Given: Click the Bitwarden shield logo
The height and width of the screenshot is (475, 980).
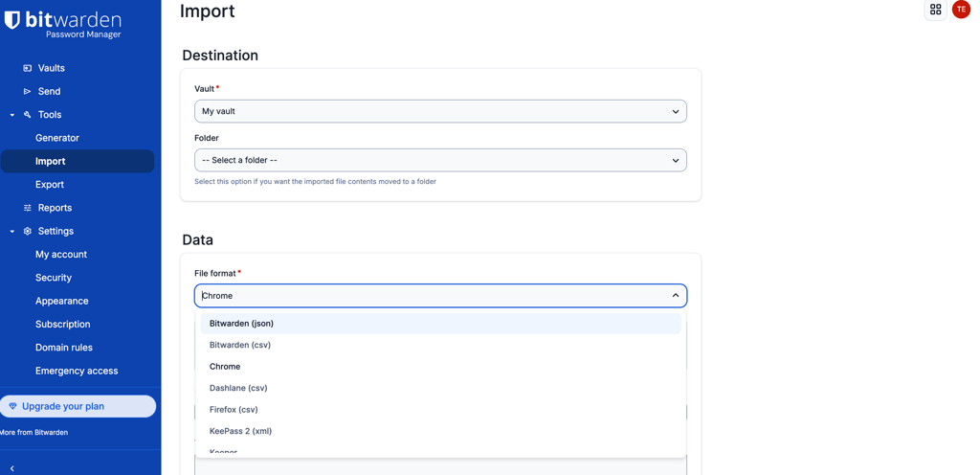Looking at the screenshot, I should click(x=12, y=20).
